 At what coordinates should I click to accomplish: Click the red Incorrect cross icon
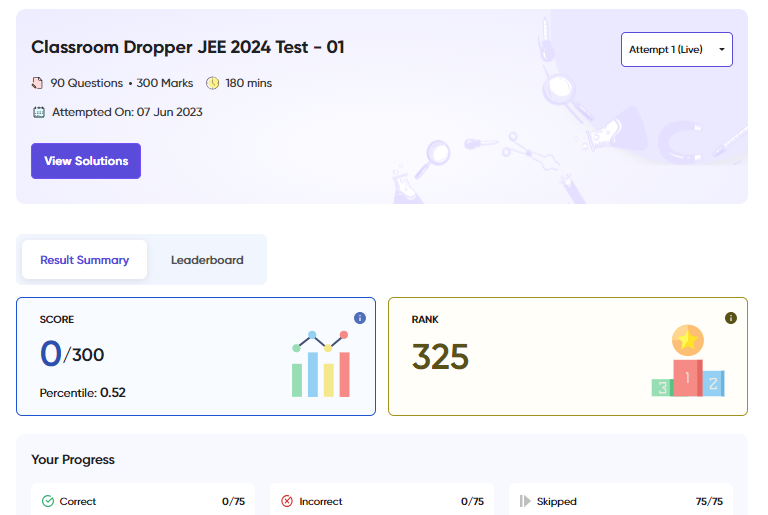point(287,501)
